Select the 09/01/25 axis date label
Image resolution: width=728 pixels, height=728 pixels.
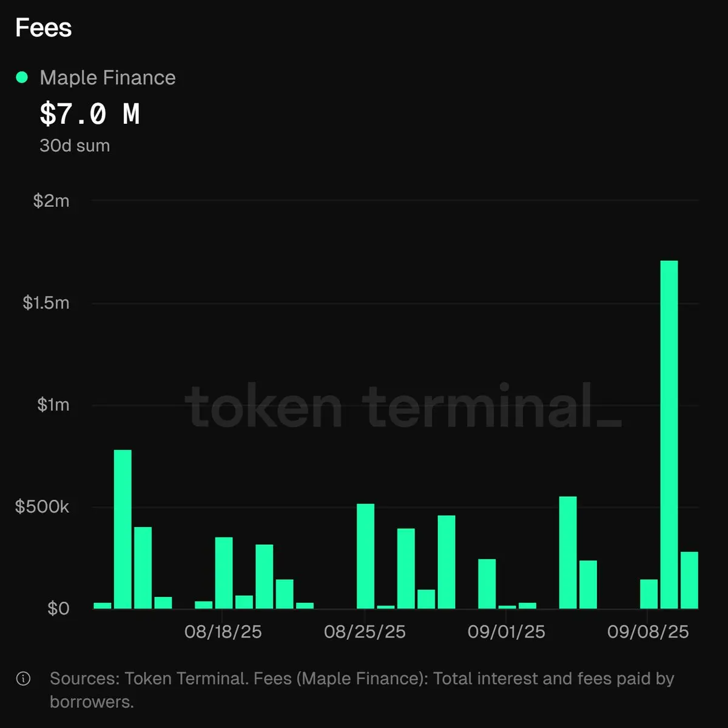tap(507, 632)
